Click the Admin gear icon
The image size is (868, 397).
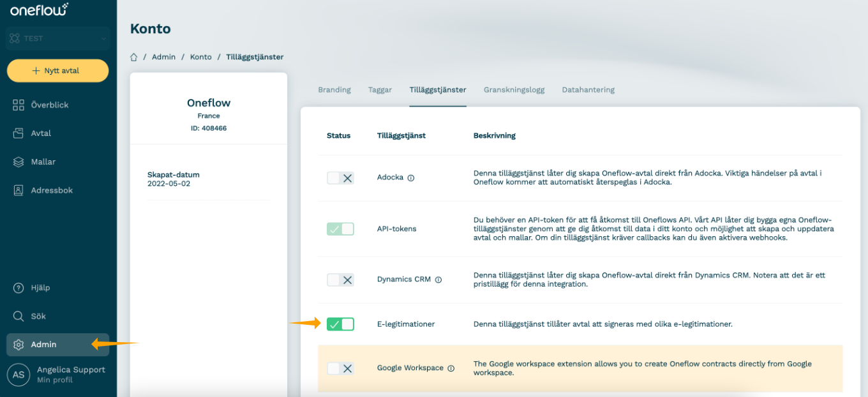coord(19,345)
